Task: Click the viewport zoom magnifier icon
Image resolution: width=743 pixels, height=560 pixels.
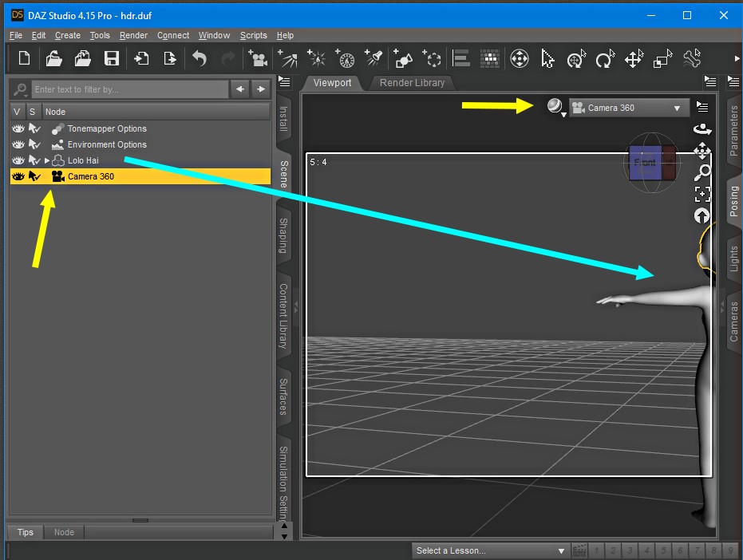Action: [x=702, y=173]
